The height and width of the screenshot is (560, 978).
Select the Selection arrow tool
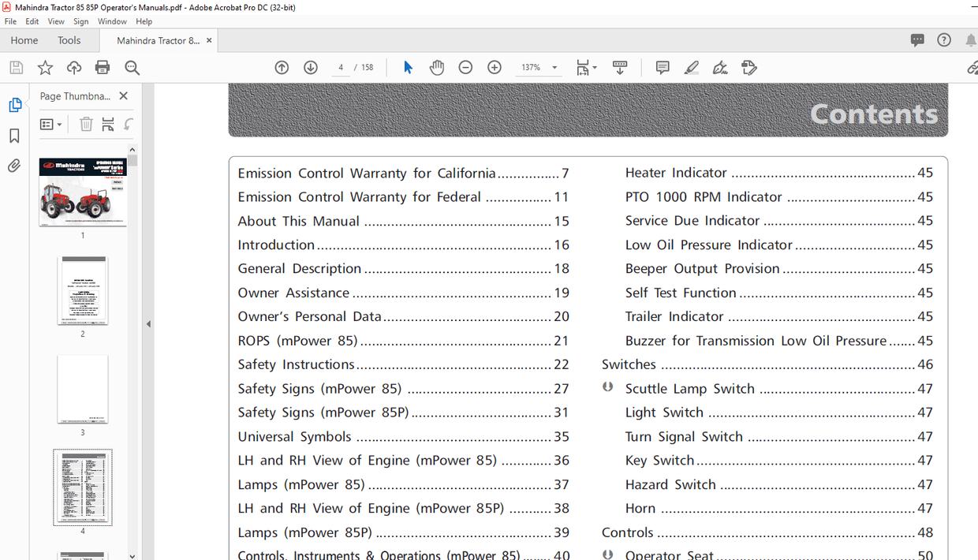tap(408, 67)
